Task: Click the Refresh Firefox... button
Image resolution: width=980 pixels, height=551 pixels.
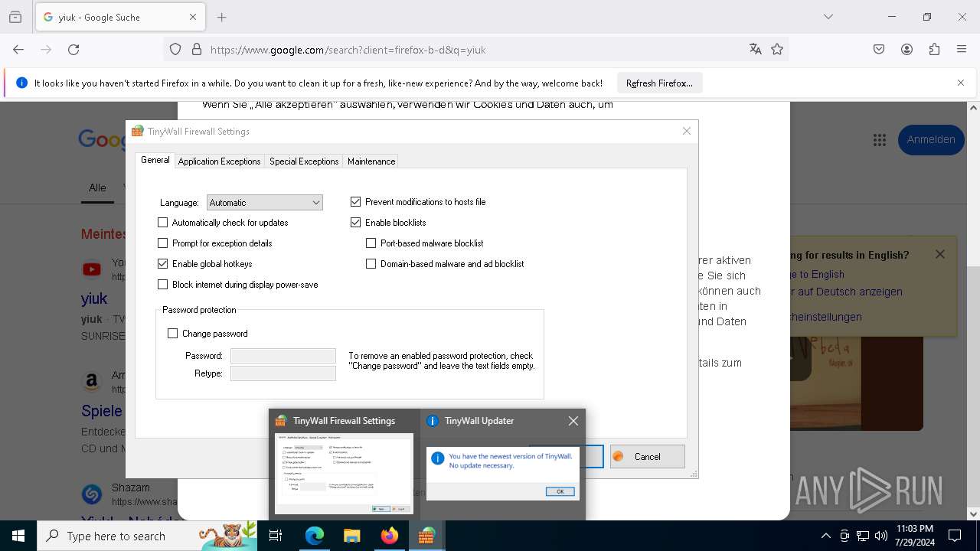Action: (659, 83)
